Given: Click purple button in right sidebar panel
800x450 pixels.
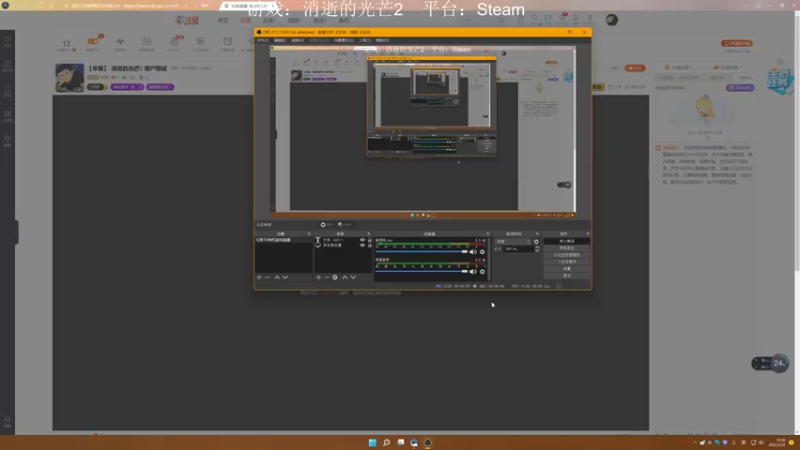Looking at the screenshot, I should pyautogui.click(x=739, y=88).
